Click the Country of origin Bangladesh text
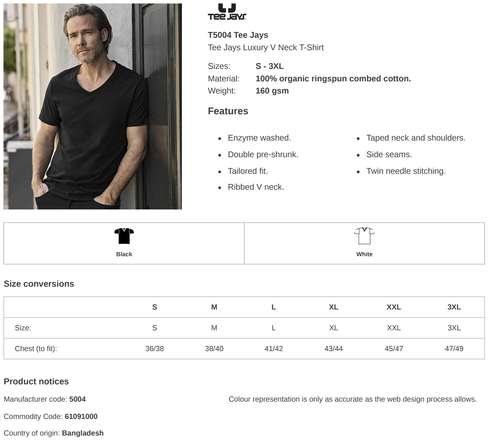494x448 pixels. pos(54,433)
